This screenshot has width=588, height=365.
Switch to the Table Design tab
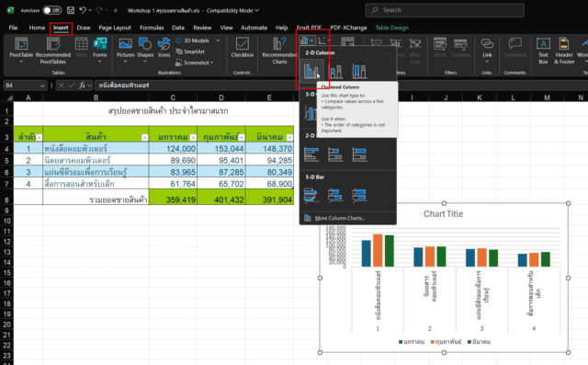click(392, 28)
